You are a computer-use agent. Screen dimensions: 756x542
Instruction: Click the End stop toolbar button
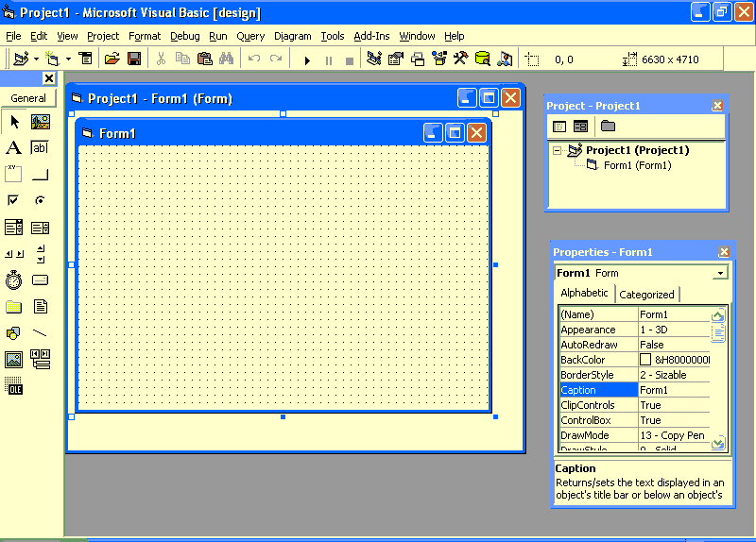(x=350, y=60)
